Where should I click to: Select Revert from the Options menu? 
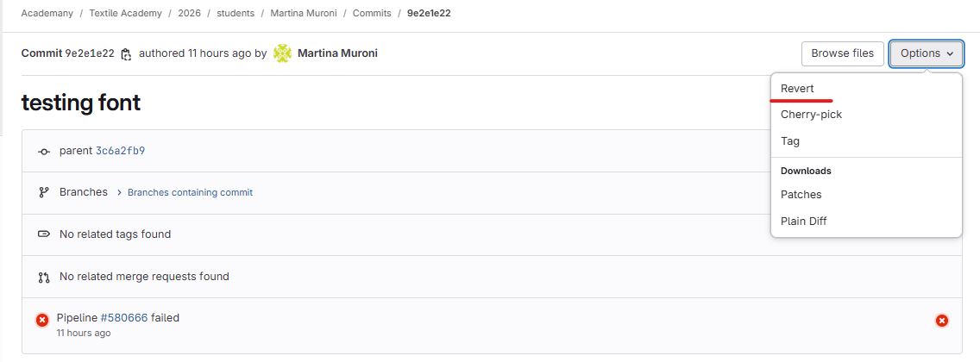click(x=797, y=88)
